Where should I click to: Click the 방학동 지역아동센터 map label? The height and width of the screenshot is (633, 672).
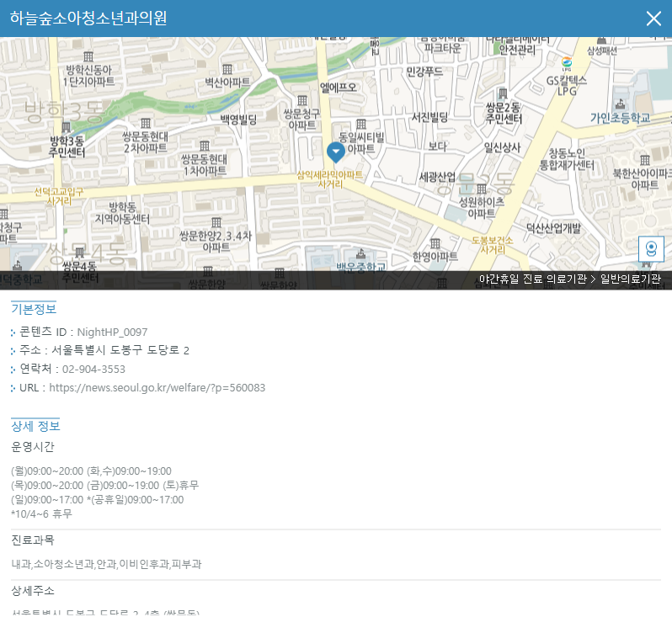(122, 213)
